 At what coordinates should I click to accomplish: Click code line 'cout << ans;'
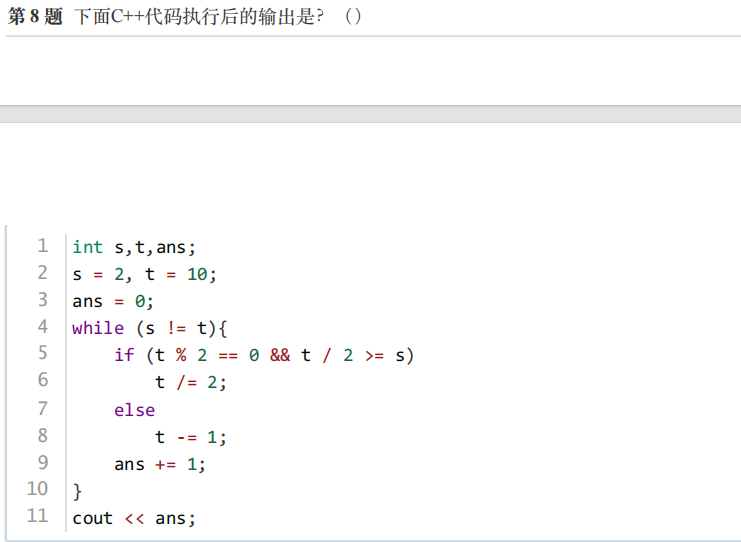(134, 518)
